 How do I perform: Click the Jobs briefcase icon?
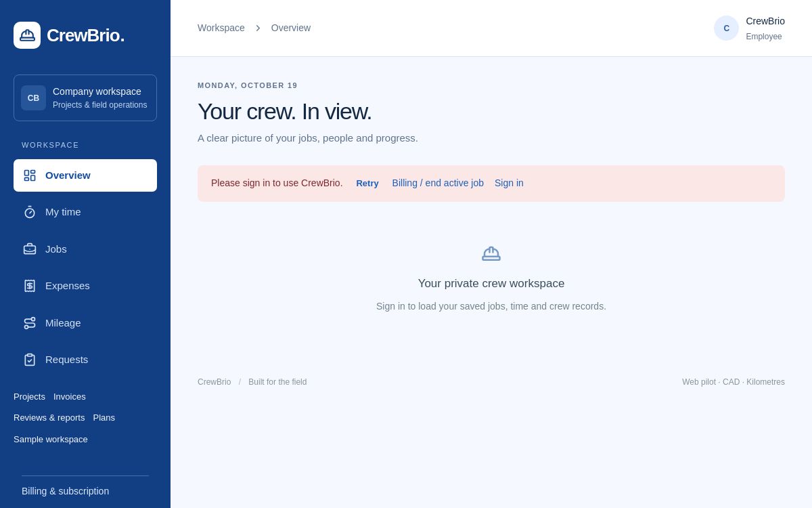(30, 249)
